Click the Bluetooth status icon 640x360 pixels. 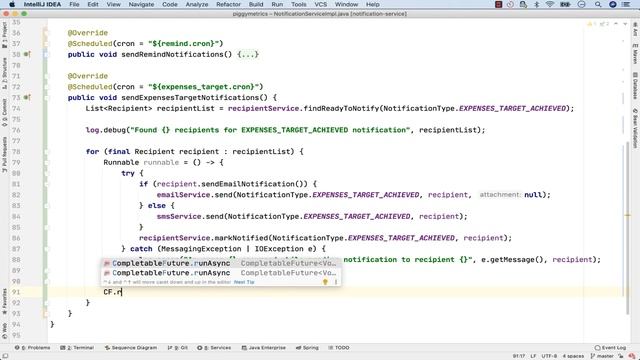(x=537, y=4)
